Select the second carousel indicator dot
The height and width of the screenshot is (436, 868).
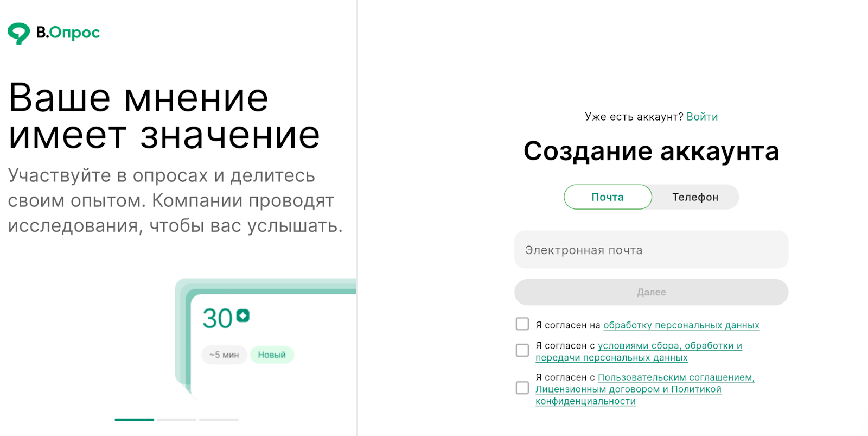[176, 420]
